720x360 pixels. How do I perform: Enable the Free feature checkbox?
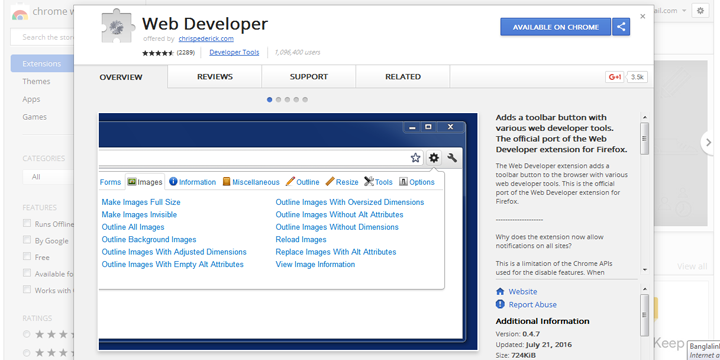click(27, 257)
